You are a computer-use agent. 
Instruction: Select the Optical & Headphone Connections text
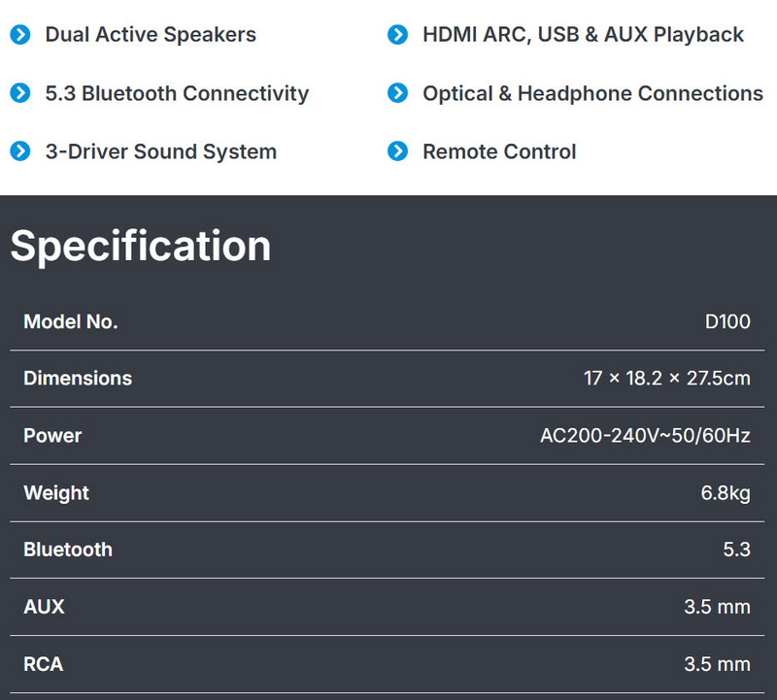[592, 93]
